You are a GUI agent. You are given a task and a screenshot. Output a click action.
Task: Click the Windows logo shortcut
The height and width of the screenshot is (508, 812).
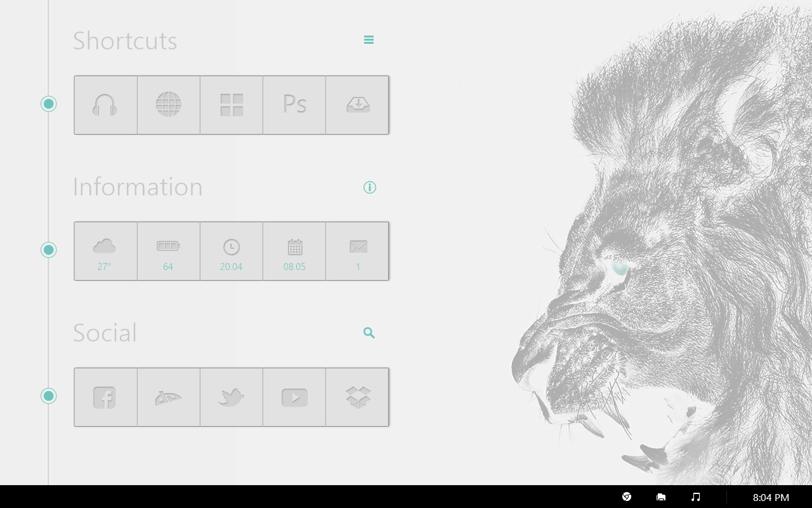click(x=231, y=105)
